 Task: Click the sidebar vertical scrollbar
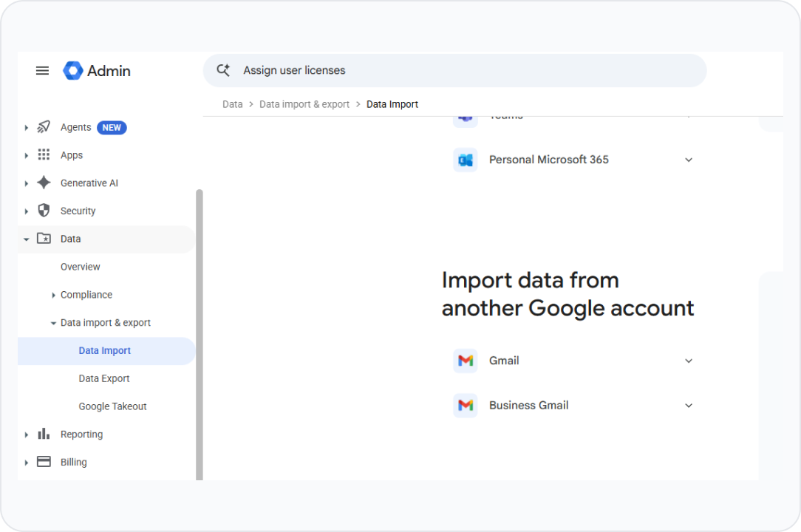pos(200,335)
